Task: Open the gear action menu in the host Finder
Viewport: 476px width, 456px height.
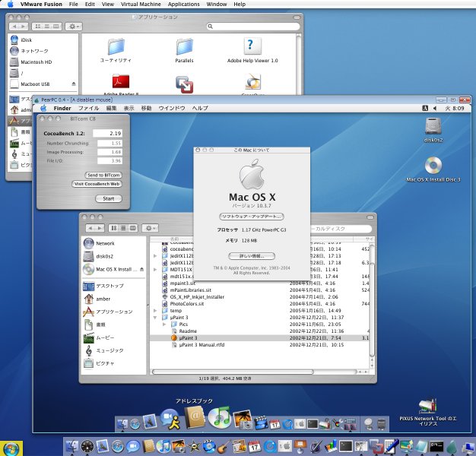Action: 74,27
